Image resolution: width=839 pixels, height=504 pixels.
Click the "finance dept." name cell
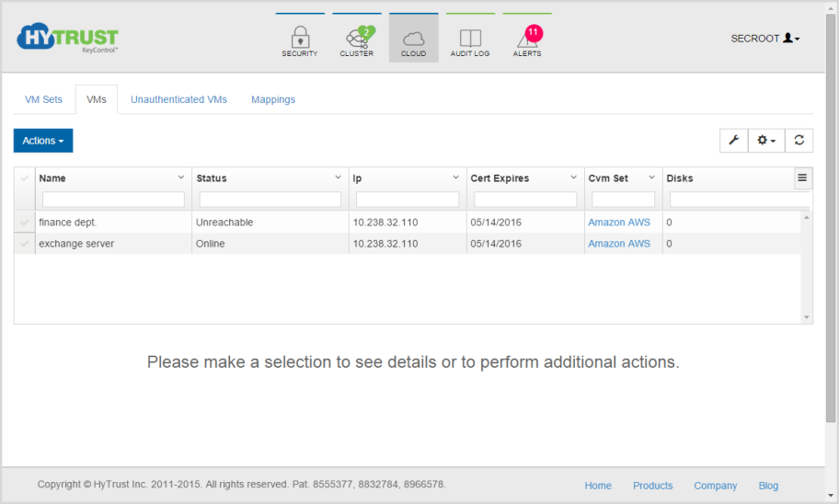(113, 222)
